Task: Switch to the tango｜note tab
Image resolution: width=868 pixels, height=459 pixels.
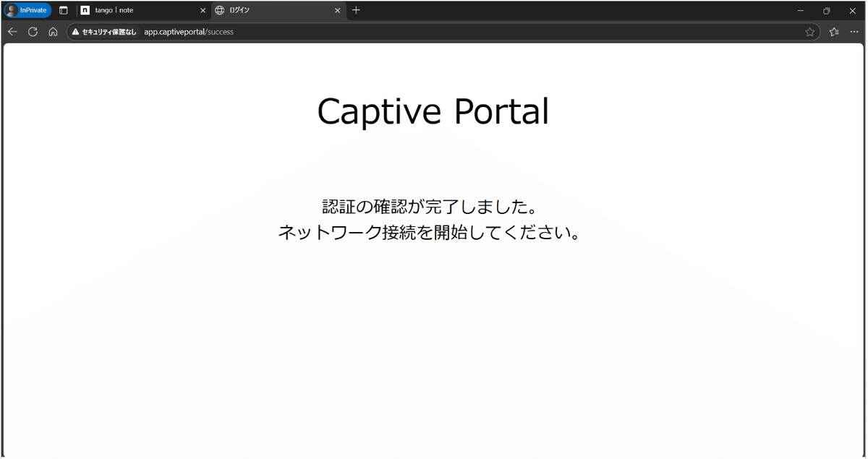Action: click(137, 10)
